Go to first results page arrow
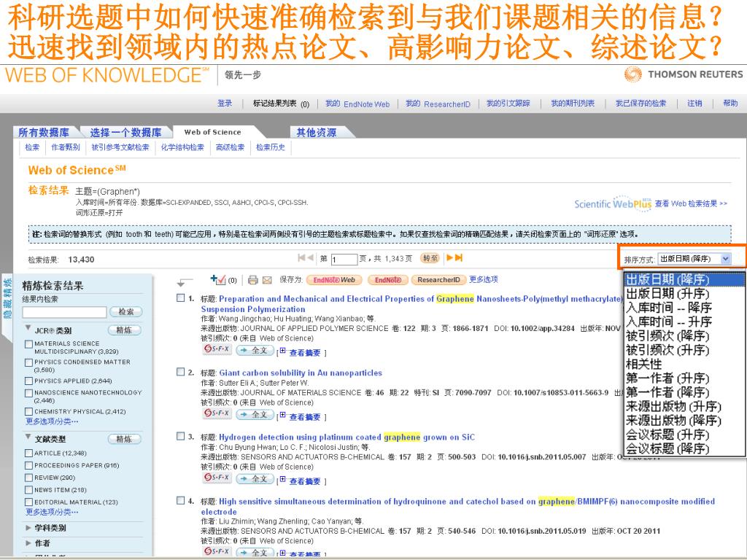747x560 pixels. 301,257
